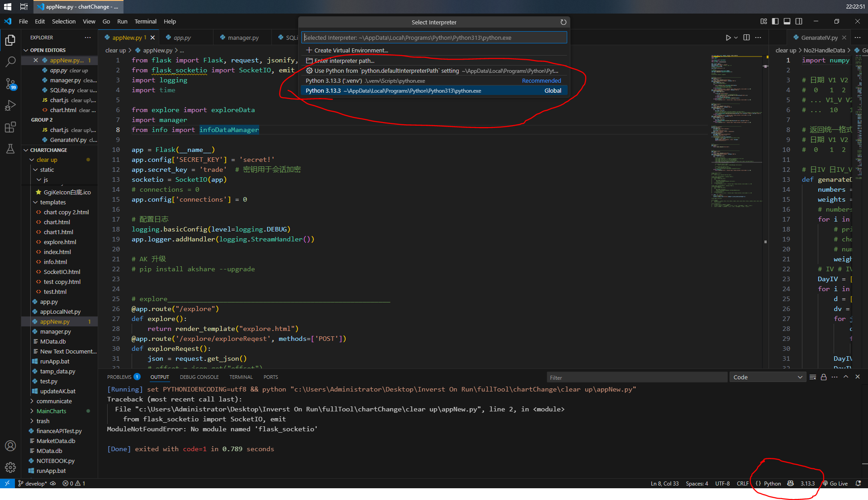
Task: Switch to the TERMINAL panel tab
Action: 241,377
